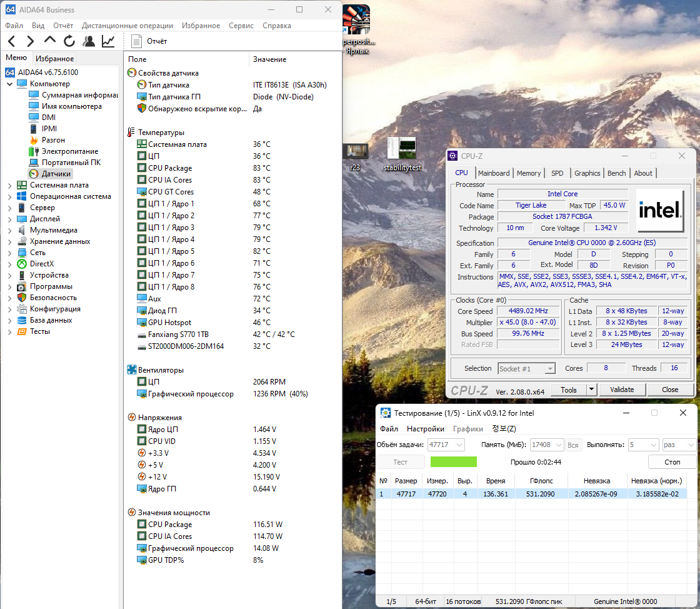This screenshot has height=609, width=700.
Task: Open Файл menu in LinX
Action: [389, 429]
